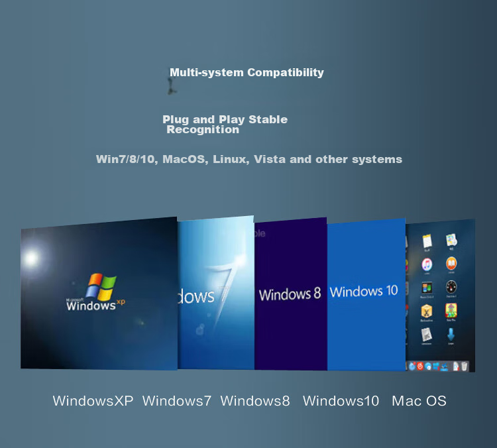Click the red circular icon in Mac dock
497x448 pixels.
420,366
